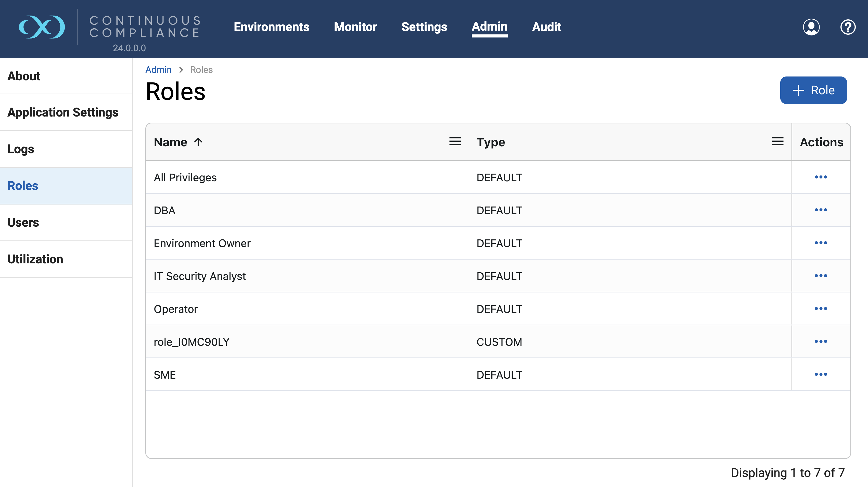Viewport: 868px width, 487px height.
Task: Open the Type column filter icon
Action: coord(778,142)
